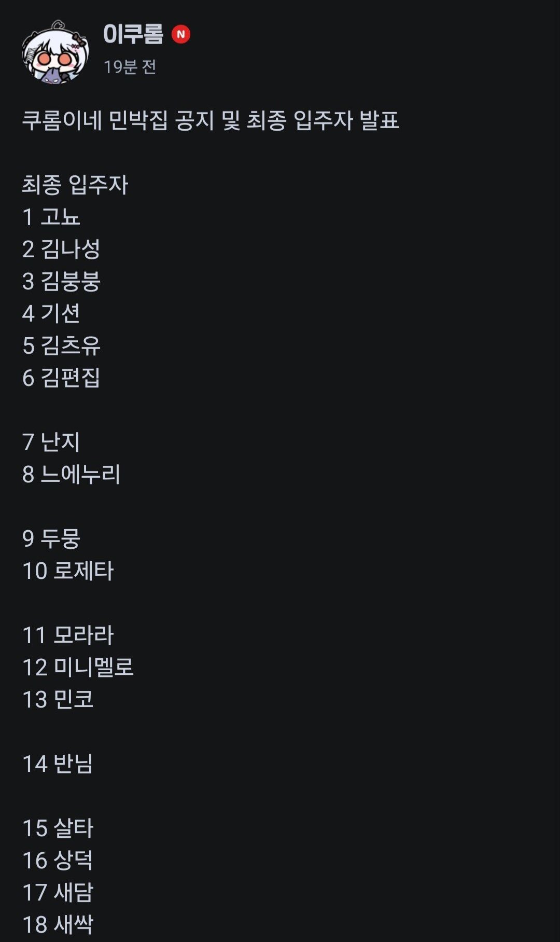This screenshot has height=942, width=560.
Task: Click on entry 15 살타
Action: tap(58, 828)
